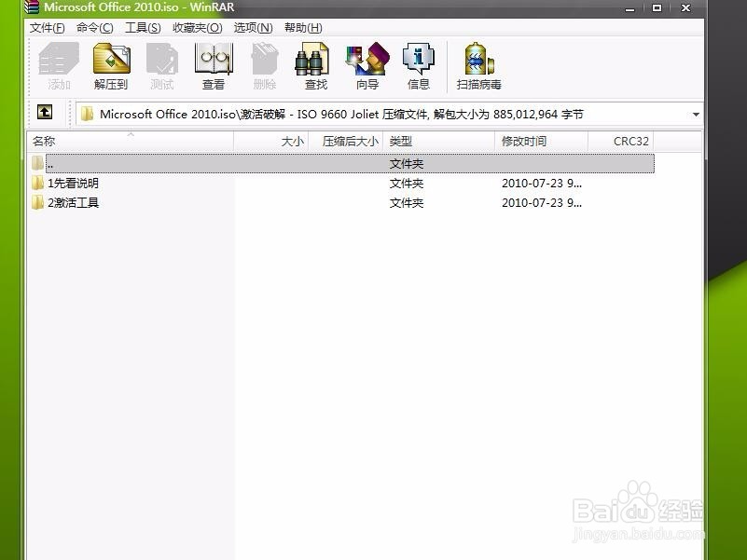Image resolution: width=747 pixels, height=560 pixels.
Task: Click the folder icon in the address bar
Action: click(87, 114)
